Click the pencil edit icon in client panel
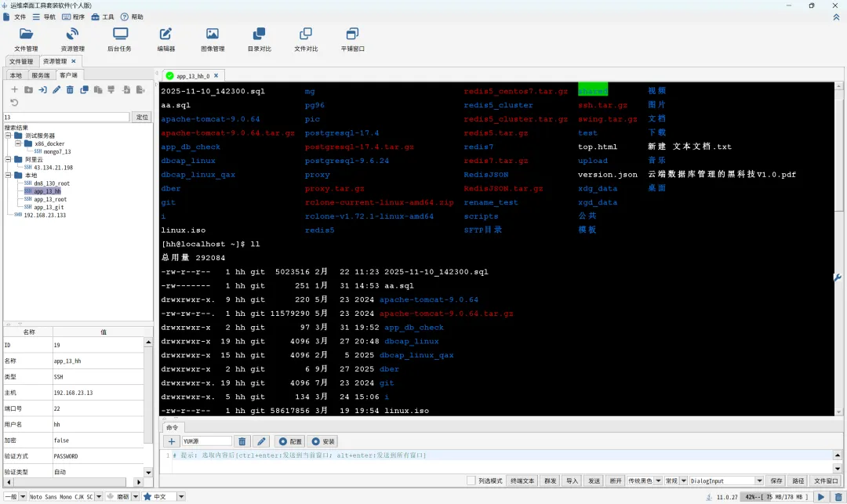 pyautogui.click(x=56, y=90)
